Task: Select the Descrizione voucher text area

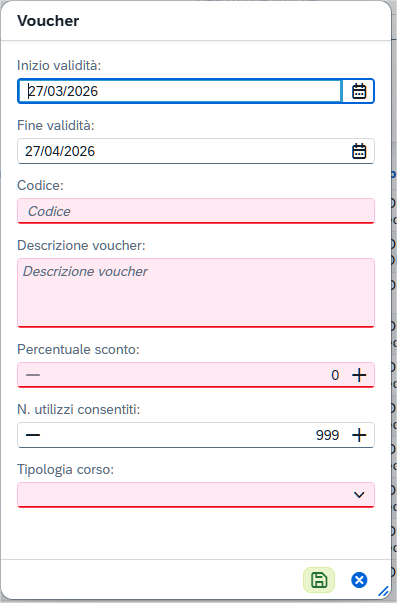Action: (x=196, y=293)
